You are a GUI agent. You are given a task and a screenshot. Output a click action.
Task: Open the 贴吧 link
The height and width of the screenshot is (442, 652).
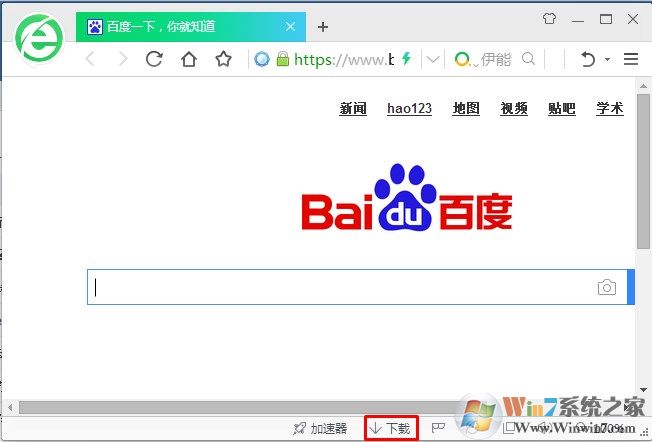pyautogui.click(x=562, y=109)
